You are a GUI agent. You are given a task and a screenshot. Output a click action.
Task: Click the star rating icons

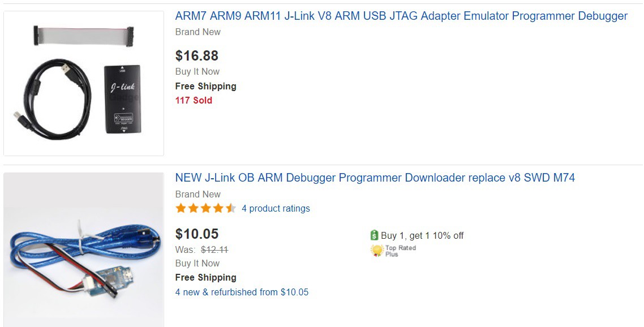(x=206, y=208)
